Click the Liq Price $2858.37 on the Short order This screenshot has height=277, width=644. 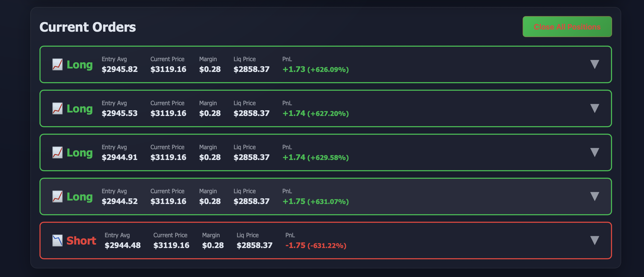(254, 245)
